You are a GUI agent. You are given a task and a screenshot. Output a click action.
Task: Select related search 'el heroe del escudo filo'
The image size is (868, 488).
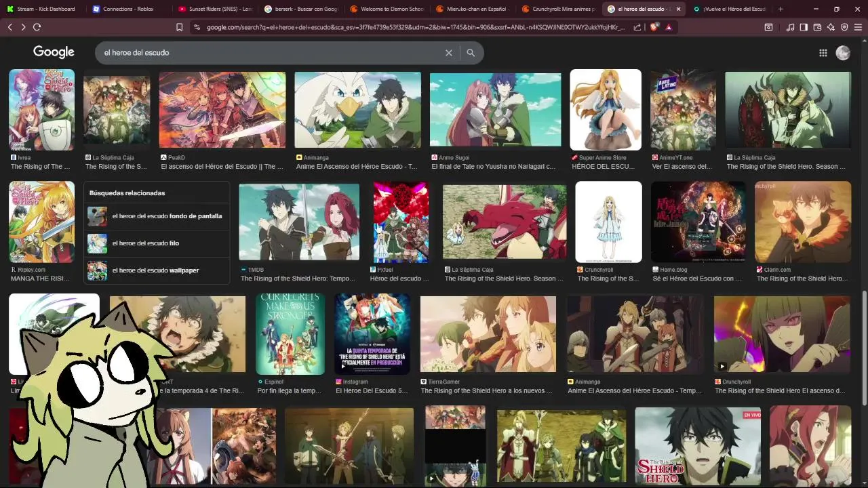coord(157,243)
